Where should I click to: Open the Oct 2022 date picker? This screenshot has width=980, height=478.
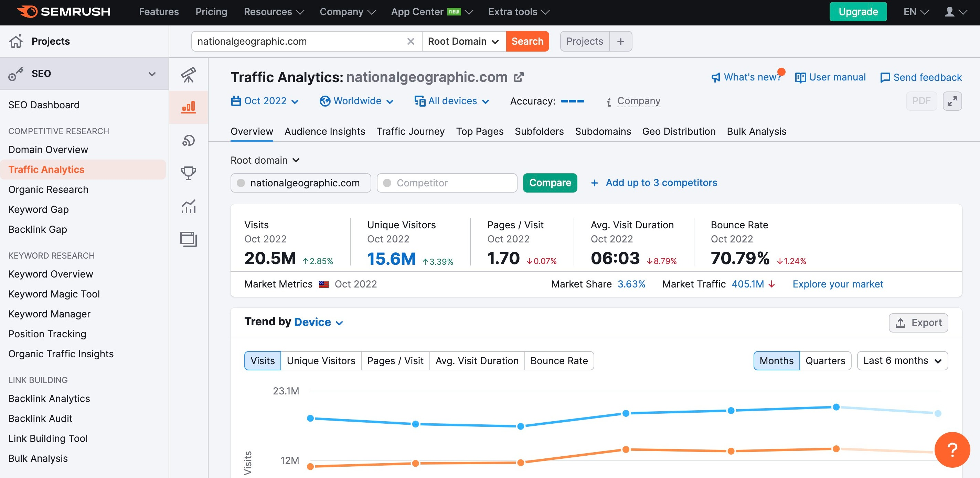point(265,101)
